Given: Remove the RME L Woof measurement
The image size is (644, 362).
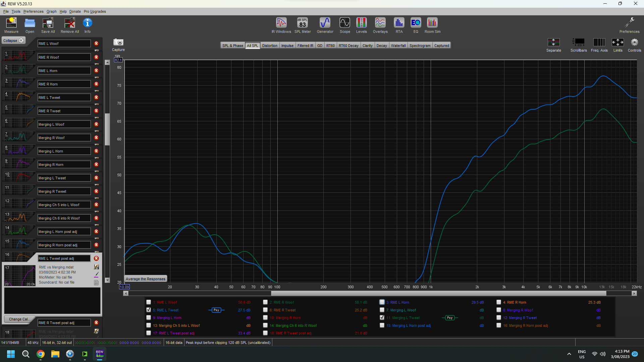Looking at the screenshot, I should [96, 44].
